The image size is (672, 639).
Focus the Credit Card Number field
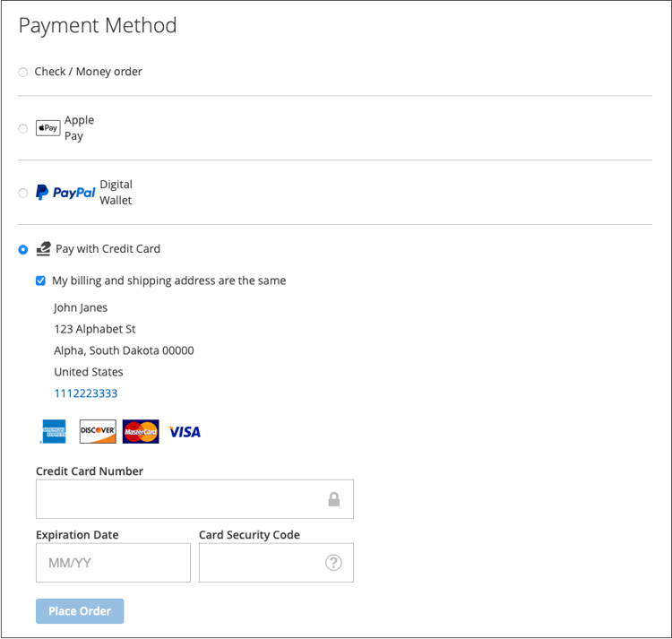click(195, 499)
